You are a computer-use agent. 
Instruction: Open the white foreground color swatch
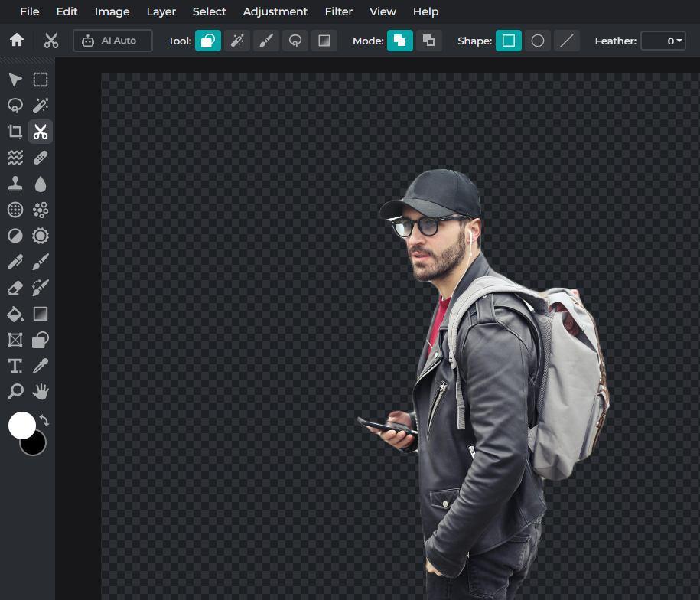point(21,426)
